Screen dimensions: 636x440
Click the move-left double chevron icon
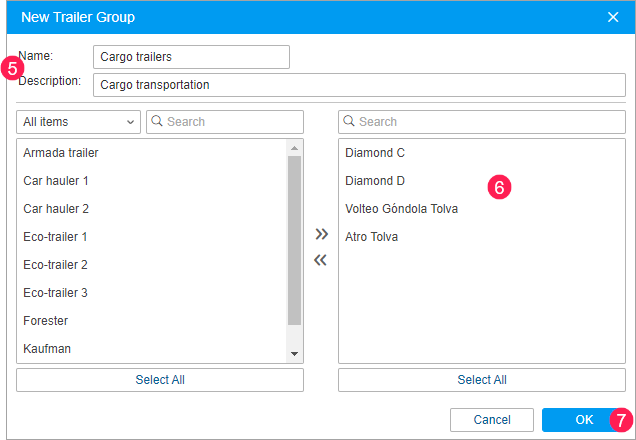[x=321, y=260]
